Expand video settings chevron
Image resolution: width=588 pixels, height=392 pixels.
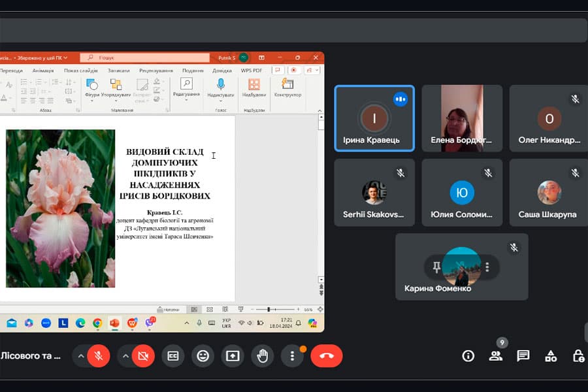125,356
